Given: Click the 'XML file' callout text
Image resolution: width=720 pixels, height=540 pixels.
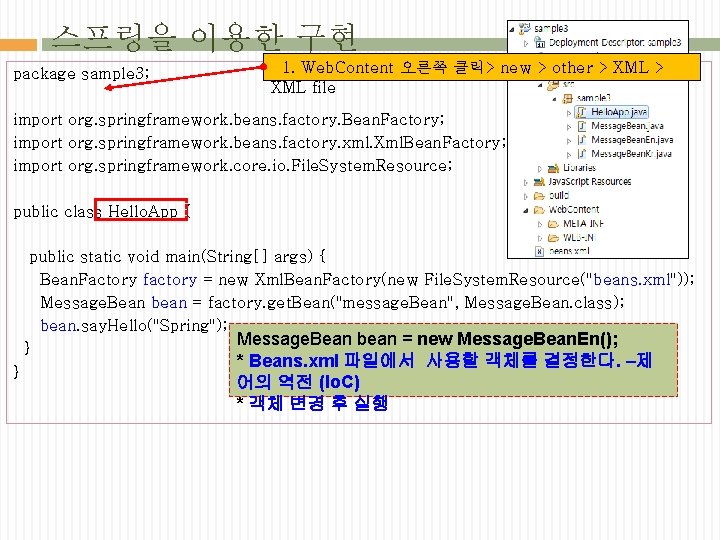Looking at the screenshot, I should pos(304,88).
